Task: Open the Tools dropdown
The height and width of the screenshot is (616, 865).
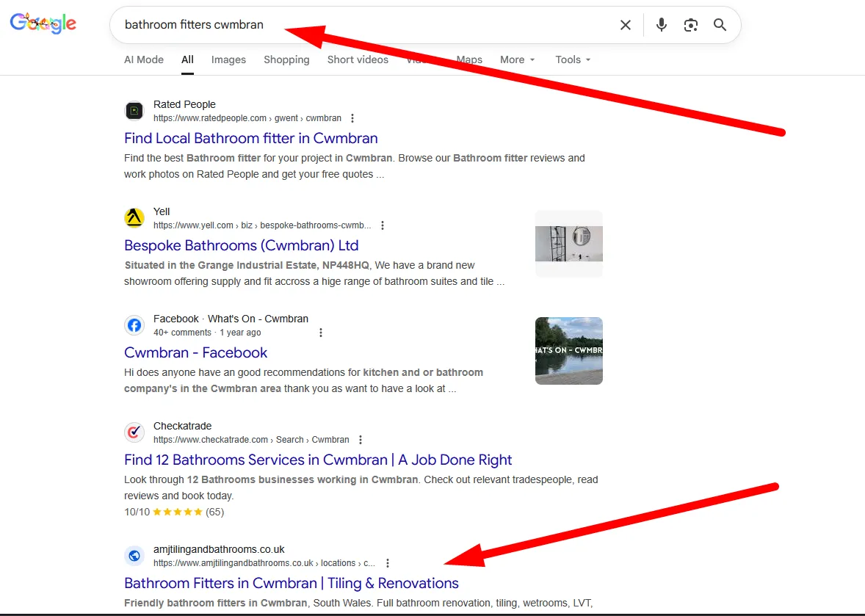Action: [573, 59]
